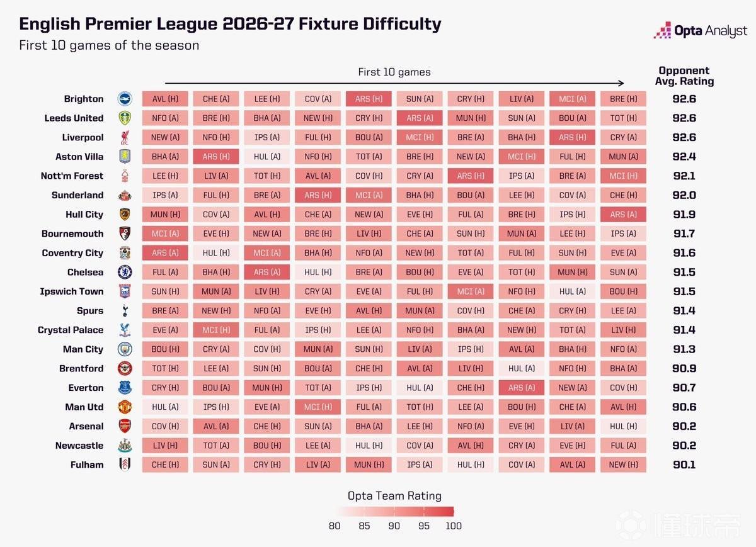Select Brighton's first fixture AVL (H)
The width and height of the screenshot is (756, 547).
(165, 99)
